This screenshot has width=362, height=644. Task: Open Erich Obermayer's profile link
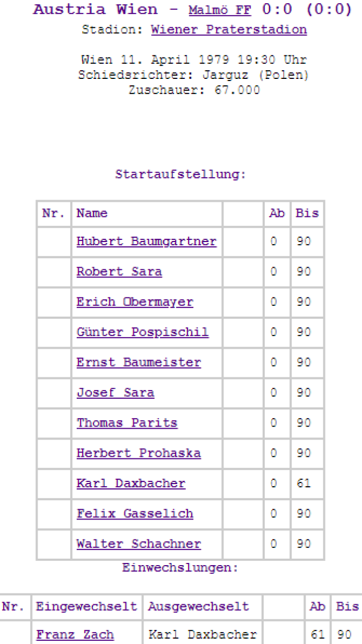[x=134, y=302]
